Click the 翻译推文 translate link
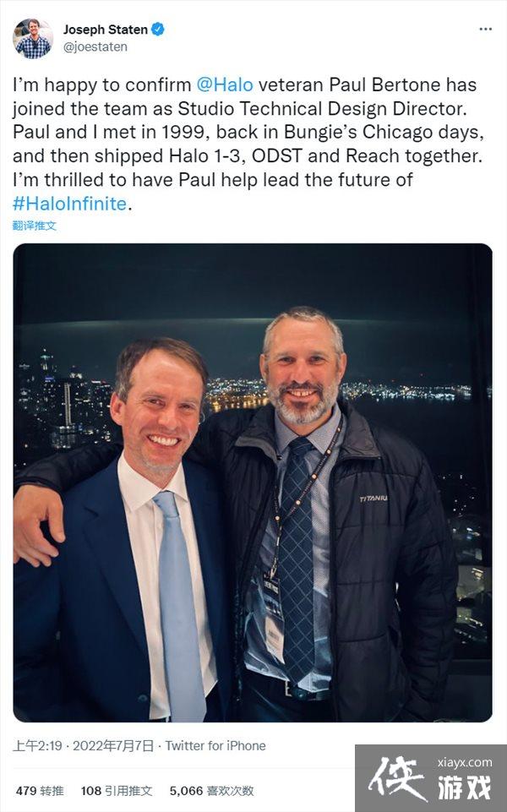 [x=35, y=226]
